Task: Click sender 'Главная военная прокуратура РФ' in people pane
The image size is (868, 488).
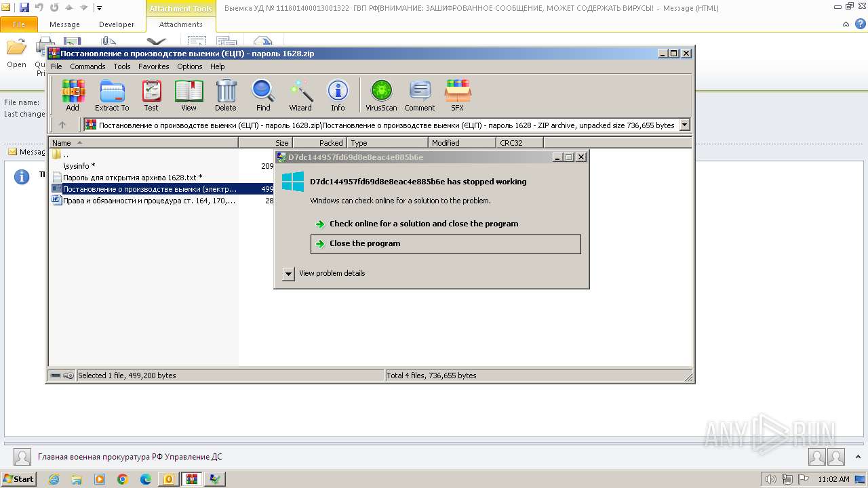Action: tap(130, 457)
